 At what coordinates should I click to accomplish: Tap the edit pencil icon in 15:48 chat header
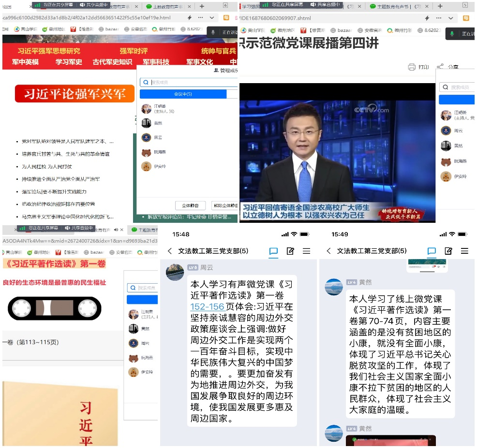(x=290, y=251)
